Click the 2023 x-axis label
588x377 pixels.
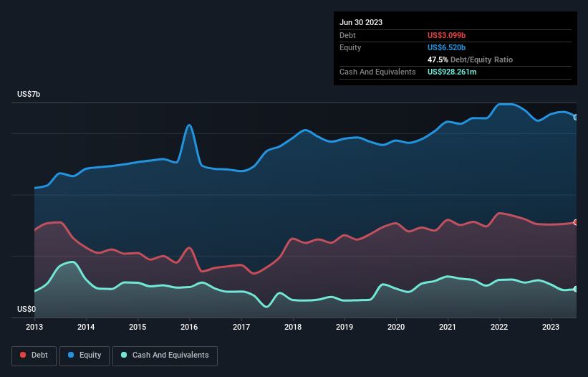551,327
